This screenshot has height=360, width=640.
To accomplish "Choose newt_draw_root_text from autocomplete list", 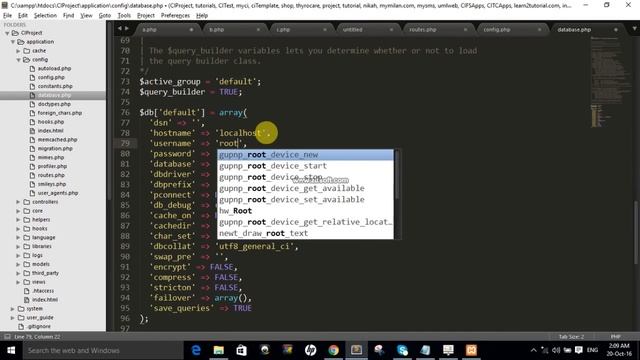I will coord(305,233).
